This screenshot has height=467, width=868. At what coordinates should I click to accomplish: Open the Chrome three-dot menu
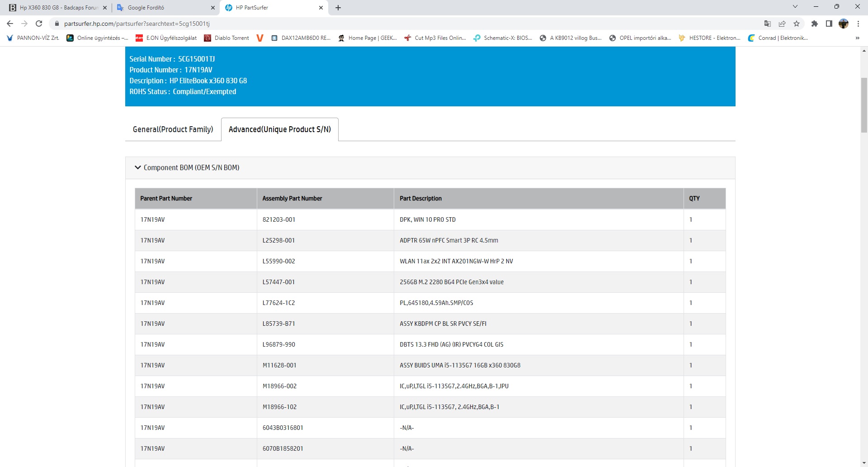pos(858,24)
